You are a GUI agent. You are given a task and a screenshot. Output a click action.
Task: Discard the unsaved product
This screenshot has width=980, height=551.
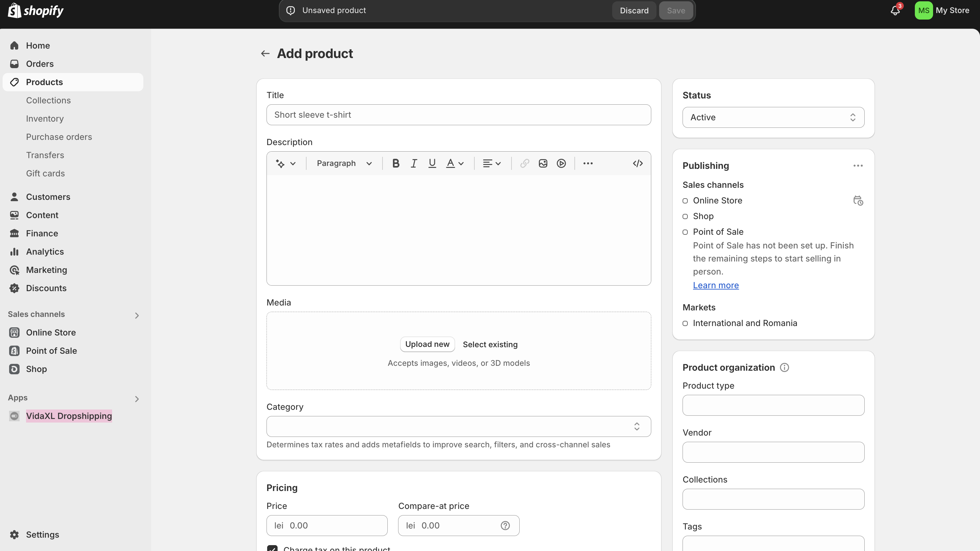(634, 11)
